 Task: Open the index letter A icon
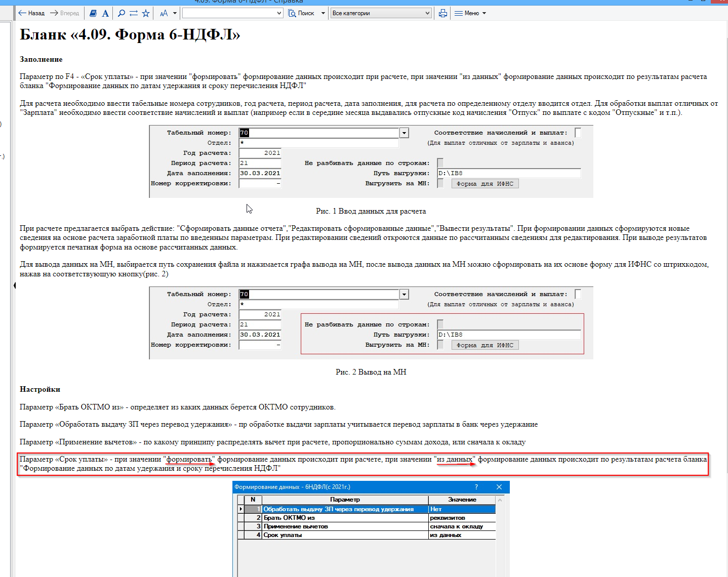105,13
